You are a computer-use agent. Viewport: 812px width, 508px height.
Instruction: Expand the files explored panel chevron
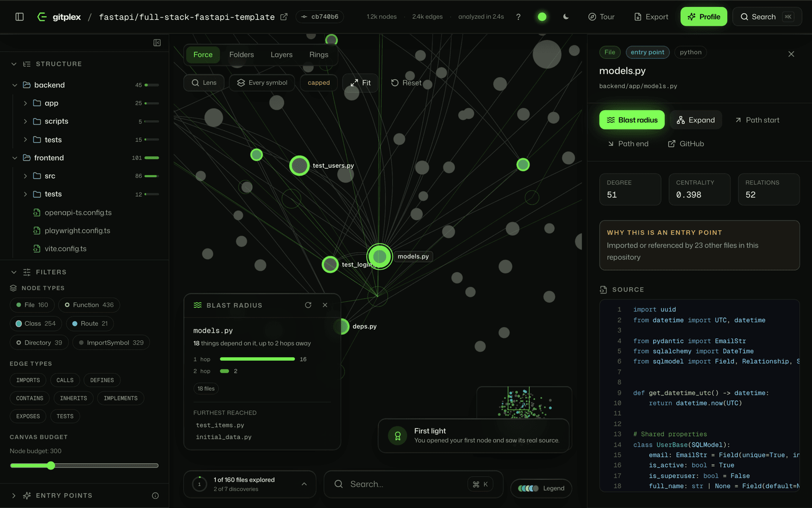click(x=304, y=484)
